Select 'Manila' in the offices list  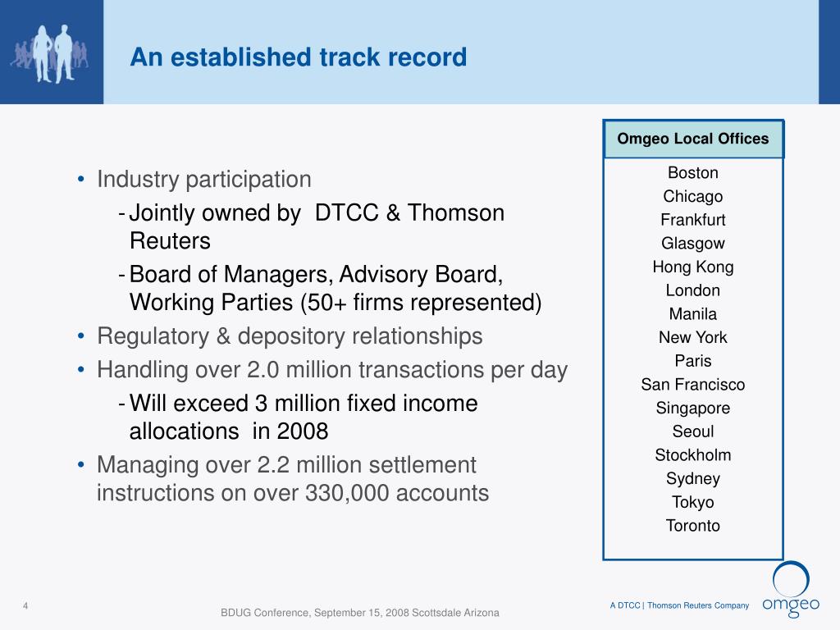[692, 314]
